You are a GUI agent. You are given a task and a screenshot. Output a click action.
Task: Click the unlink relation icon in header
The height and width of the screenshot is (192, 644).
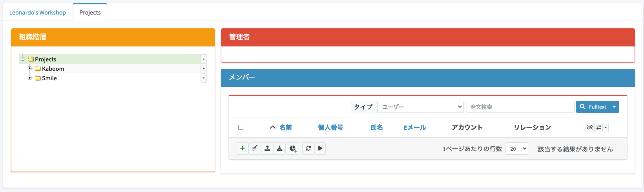589,127
